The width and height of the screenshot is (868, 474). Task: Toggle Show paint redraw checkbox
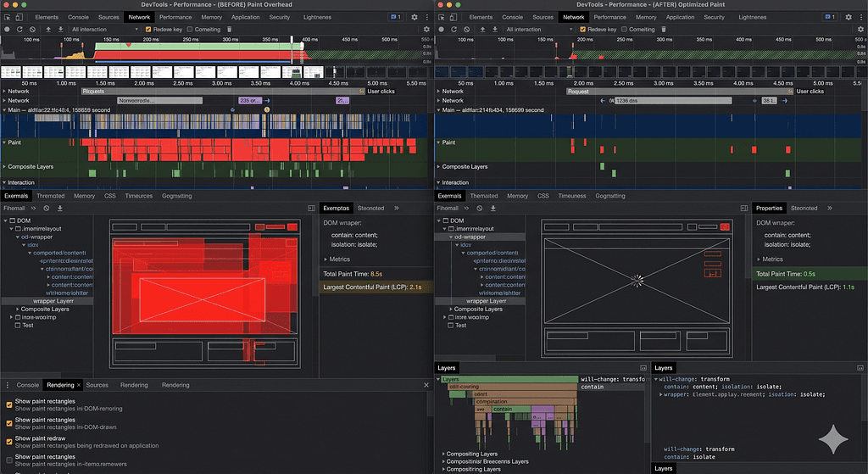pos(8,442)
